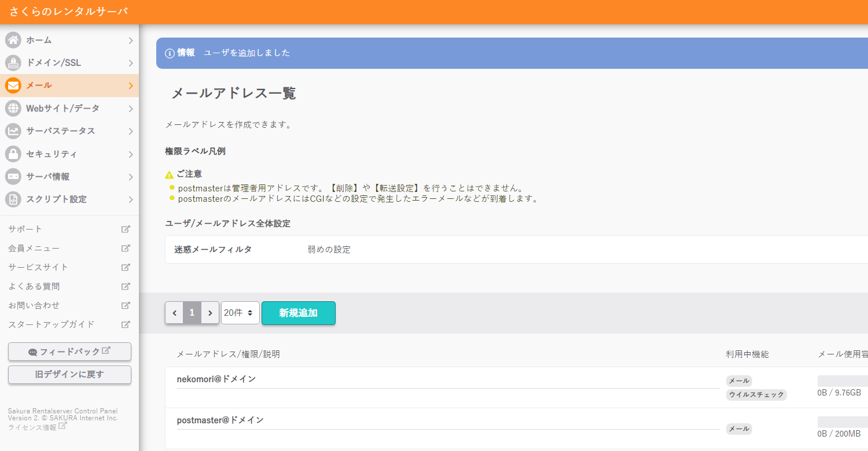Open the お問い合わせ link
The height and width of the screenshot is (451, 868).
coord(34,305)
